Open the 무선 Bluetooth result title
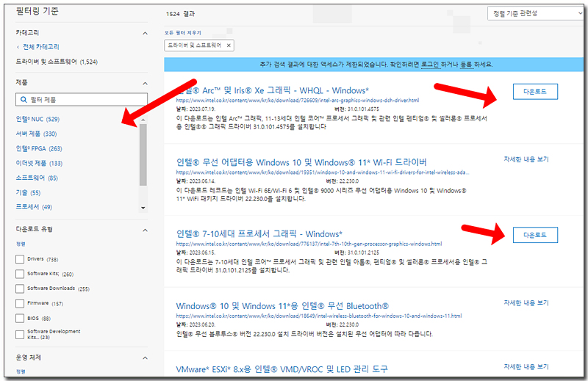The width and height of the screenshot is (588, 381). [x=282, y=305]
